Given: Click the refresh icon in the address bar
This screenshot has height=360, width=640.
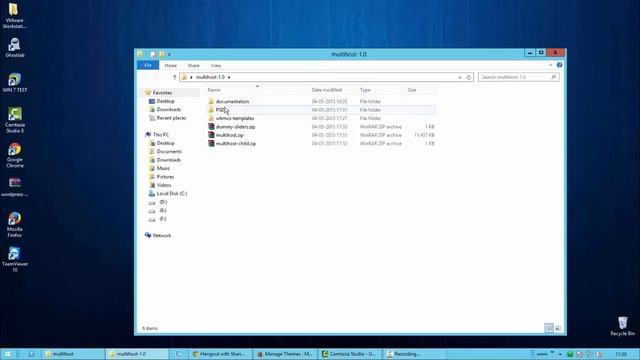Looking at the screenshot, I should 469,77.
